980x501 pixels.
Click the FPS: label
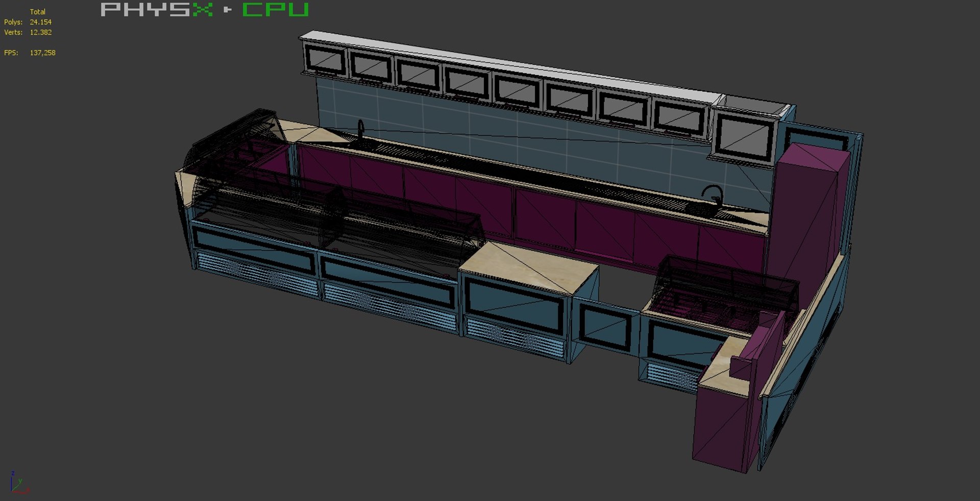11,53
